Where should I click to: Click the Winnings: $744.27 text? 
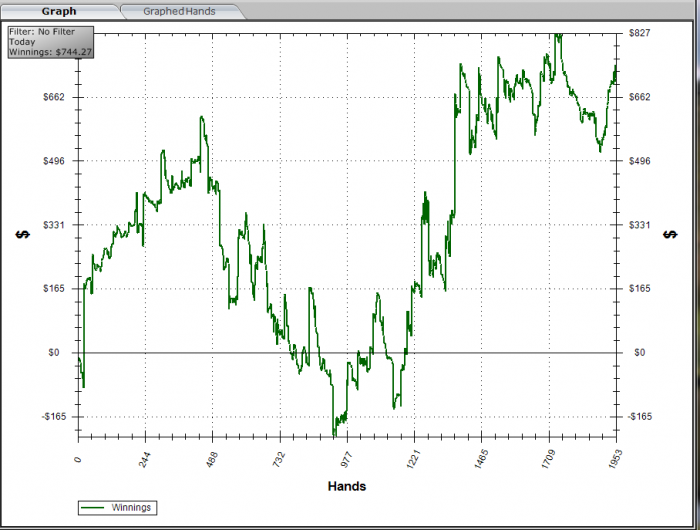click(50, 52)
